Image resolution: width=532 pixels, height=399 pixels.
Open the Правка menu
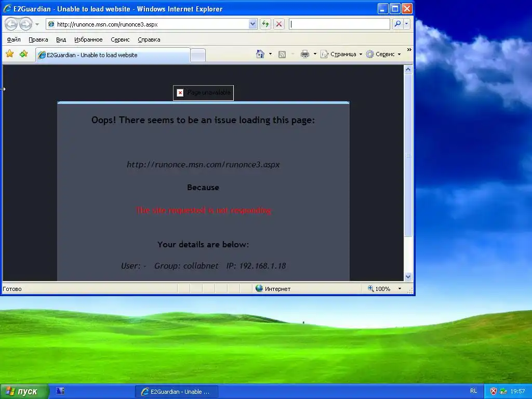coord(38,39)
